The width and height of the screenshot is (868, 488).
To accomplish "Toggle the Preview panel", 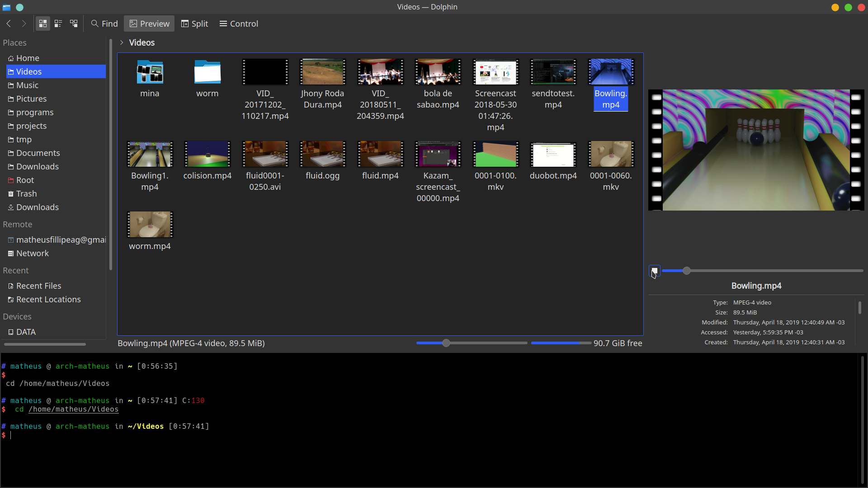I will coord(149,23).
